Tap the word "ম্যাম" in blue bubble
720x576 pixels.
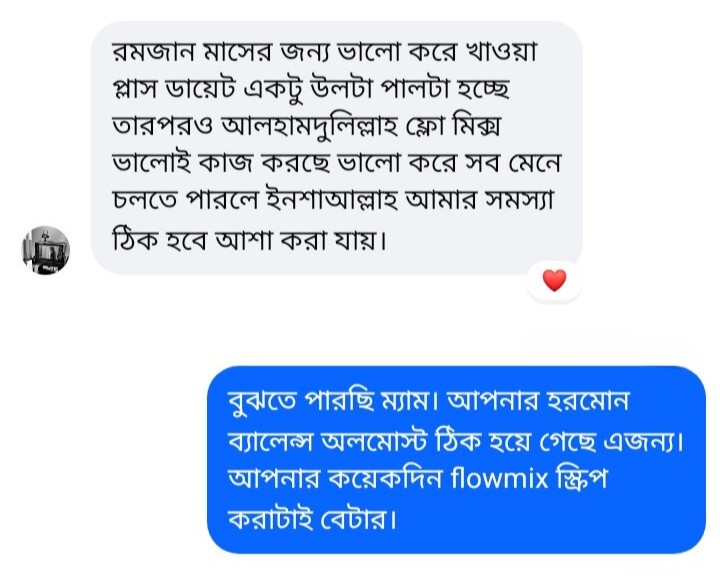399,402
